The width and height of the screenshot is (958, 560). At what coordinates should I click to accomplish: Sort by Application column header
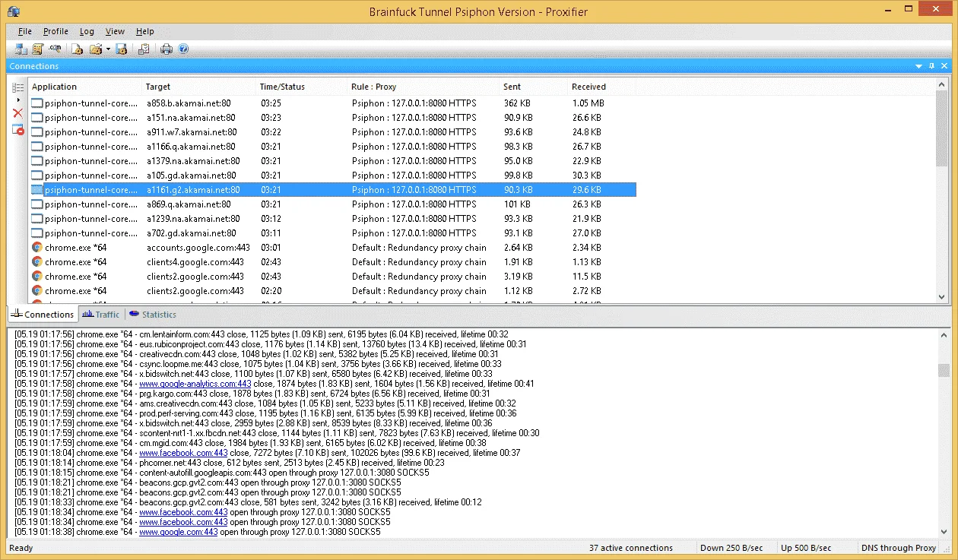pos(85,87)
